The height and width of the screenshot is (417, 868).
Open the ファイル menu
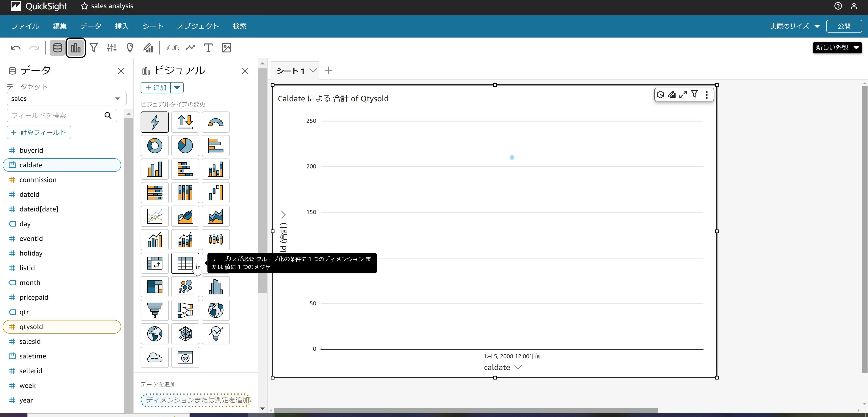click(x=25, y=26)
